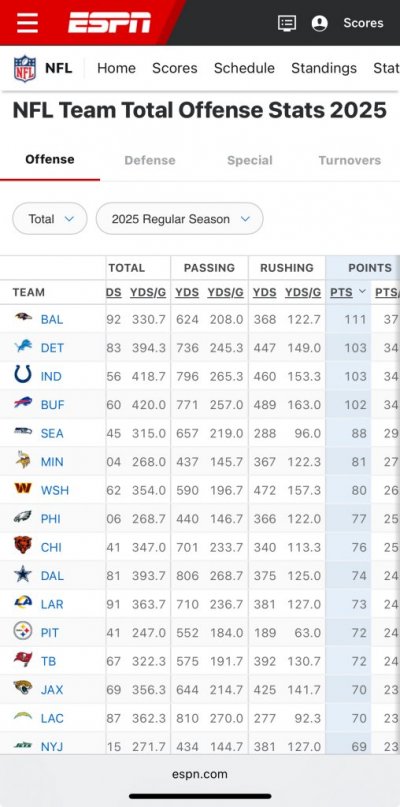Click the Indianapolis Colts horseshoe logo
This screenshot has width=400, height=807.
click(x=23, y=374)
